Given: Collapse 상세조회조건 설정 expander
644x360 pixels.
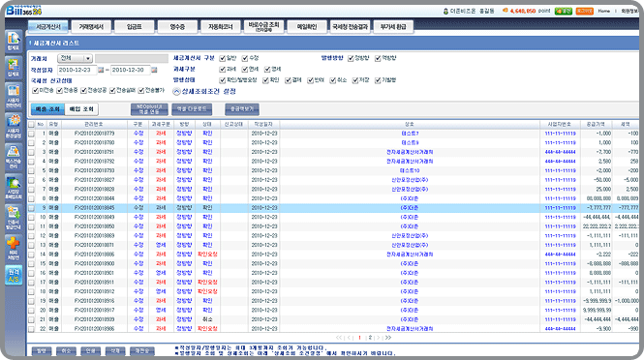Looking at the screenshot, I should click(176, 92).
